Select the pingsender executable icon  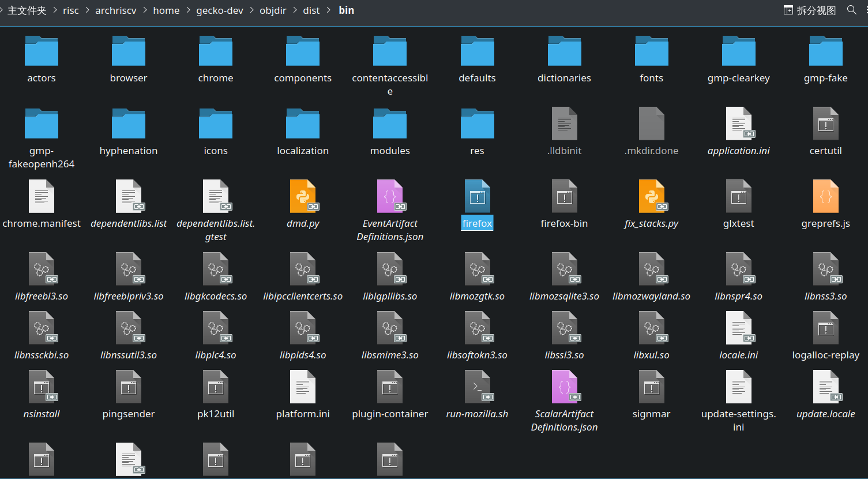point(129,387)
